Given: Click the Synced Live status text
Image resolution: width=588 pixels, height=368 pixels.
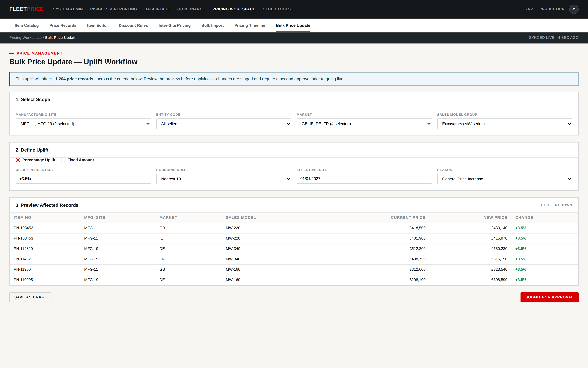Looking at the screenshot, I should point(553,37).
